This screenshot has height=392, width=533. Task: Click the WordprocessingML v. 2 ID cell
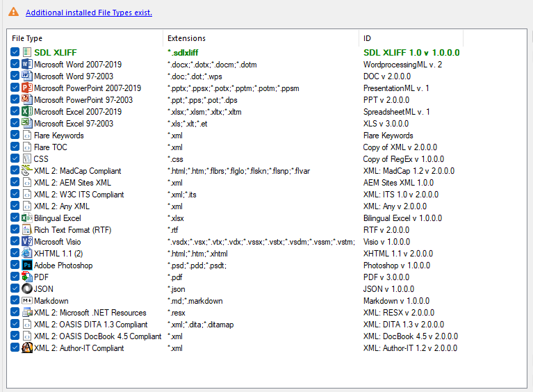402,65
